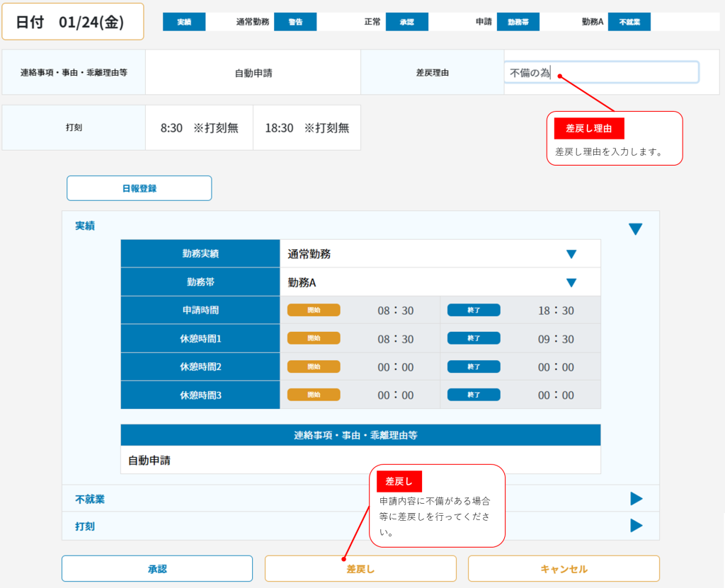Click the 勤務帯 badge beside 申請
This screenshot has height=588, width=725.
click(x=518, y=22)
